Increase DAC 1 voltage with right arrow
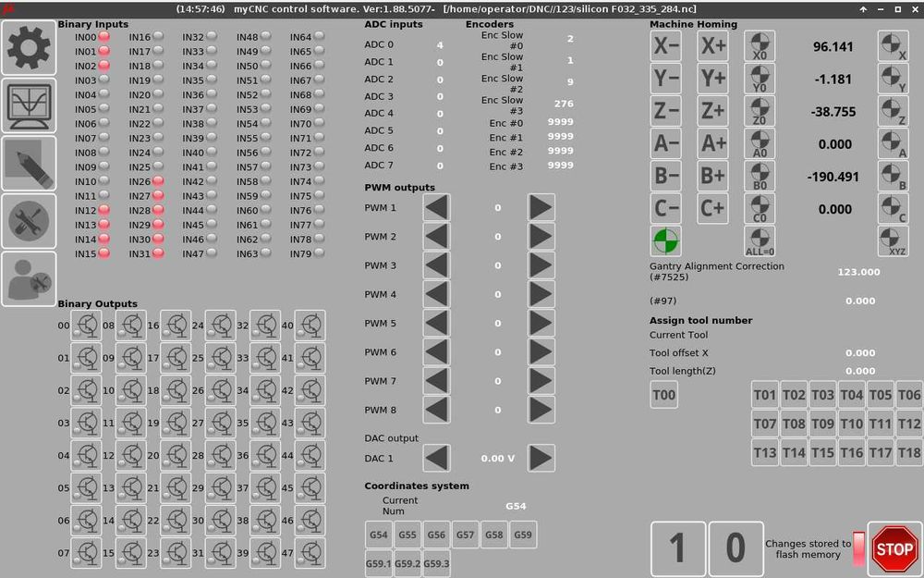924x578 pixels. [541, 459]
